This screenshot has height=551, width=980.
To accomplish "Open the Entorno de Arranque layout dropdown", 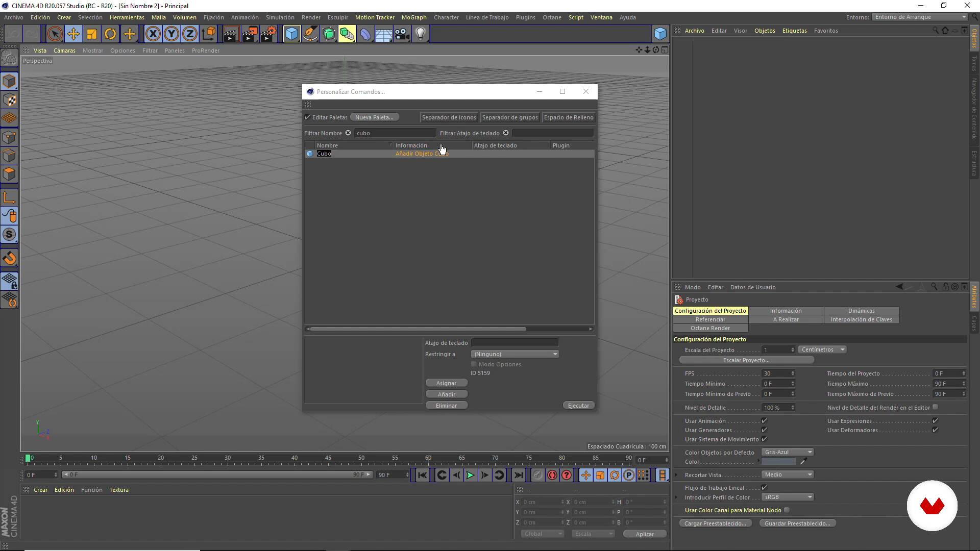I will [920, 17].
